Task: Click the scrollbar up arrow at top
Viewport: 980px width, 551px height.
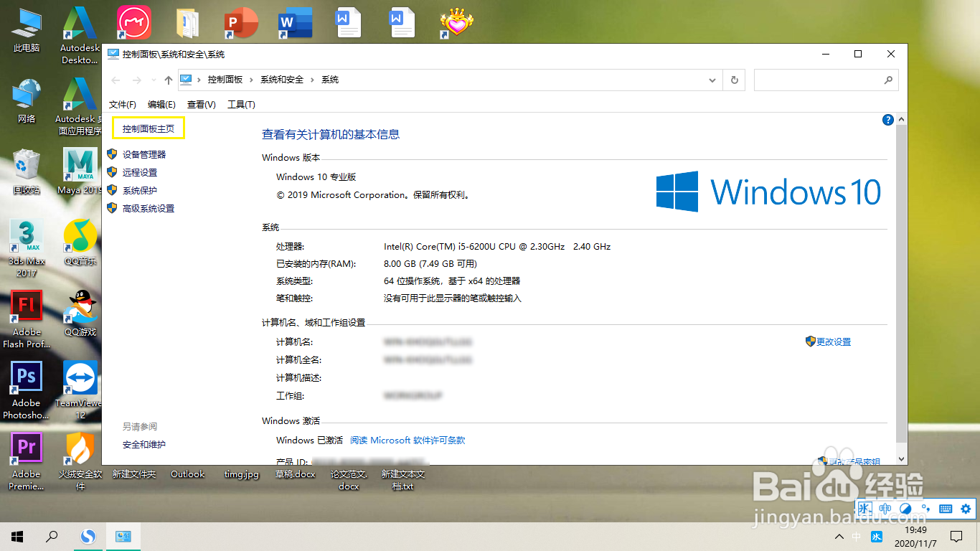Action: click(x=902, y=119)
